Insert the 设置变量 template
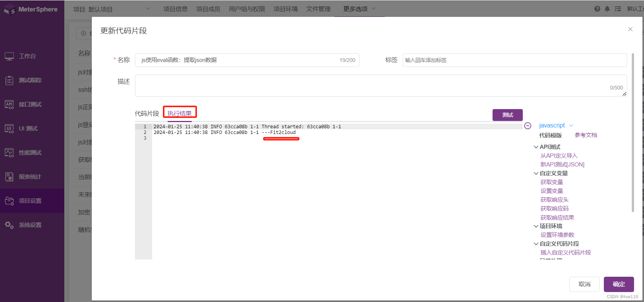Screen dimensions: 644x302 pyautogui.click(x=551, y=191)
